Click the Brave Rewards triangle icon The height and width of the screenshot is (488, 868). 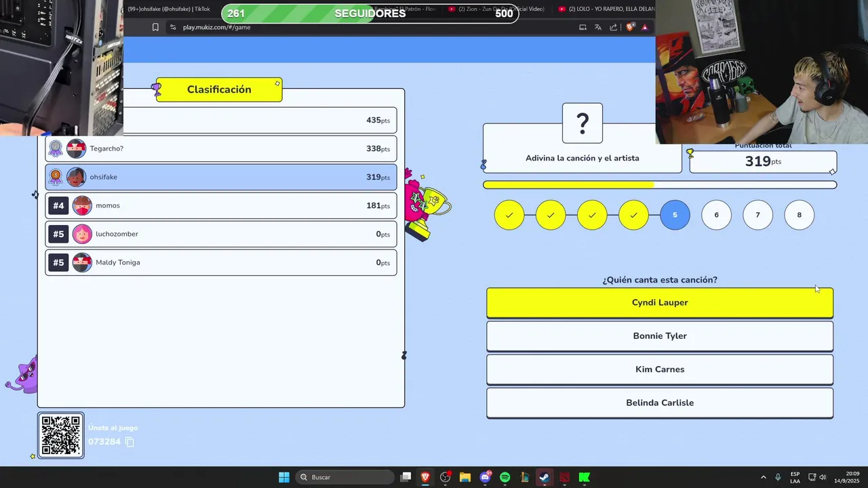pos(645,27)
